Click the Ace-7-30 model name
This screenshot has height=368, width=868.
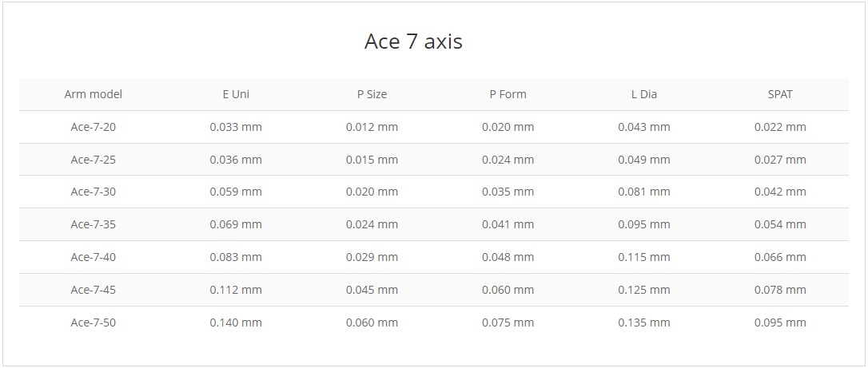(93, 192)
